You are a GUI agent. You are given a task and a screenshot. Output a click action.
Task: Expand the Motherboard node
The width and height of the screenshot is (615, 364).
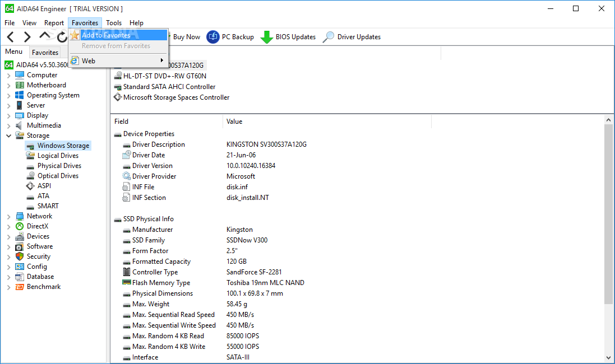click(8, 86)
